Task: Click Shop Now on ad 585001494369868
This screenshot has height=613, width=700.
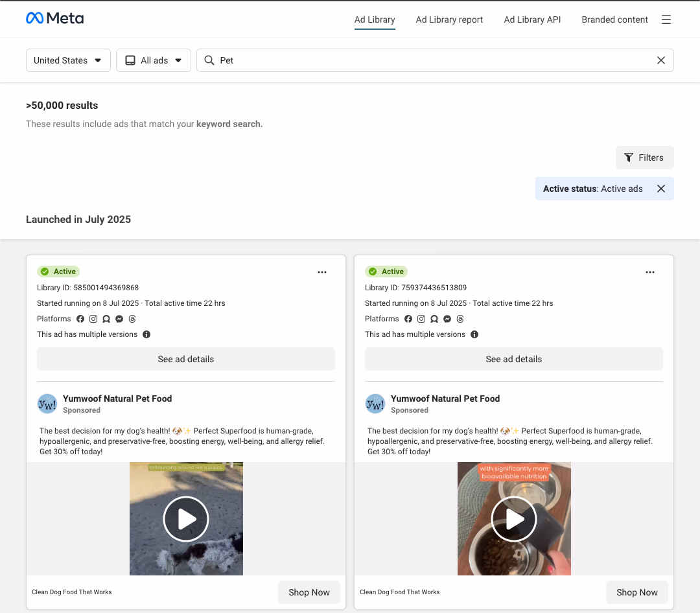Action: click(x=309, y=592)
